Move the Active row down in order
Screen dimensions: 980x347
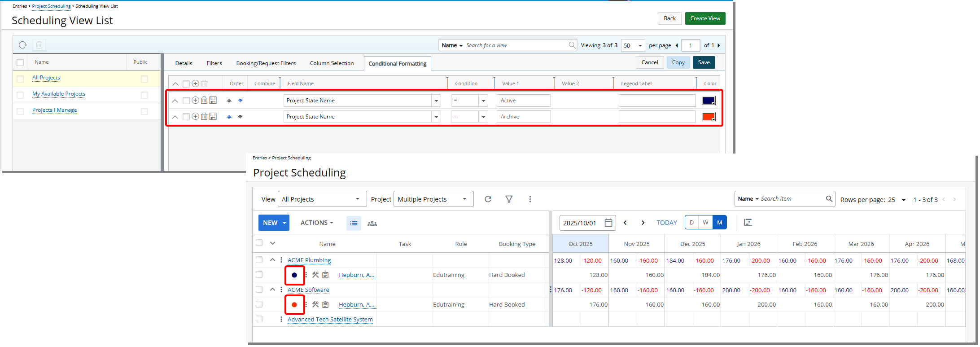click(241, 101)
